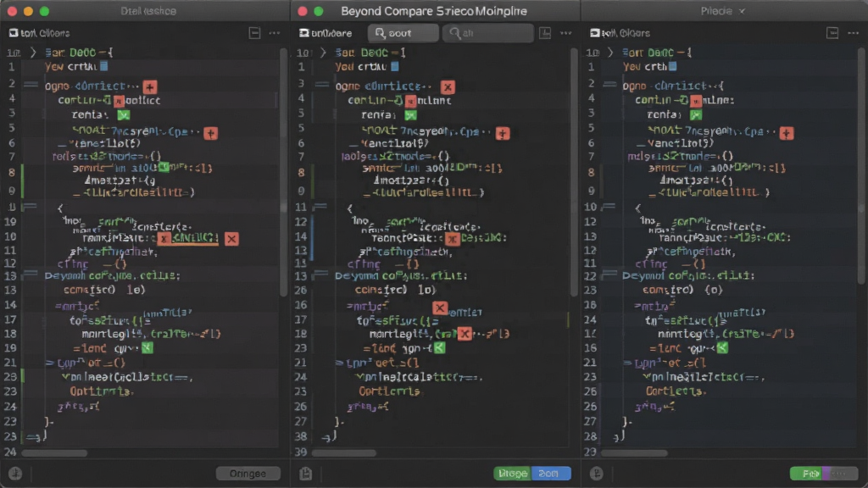Image resolution: width=868 pixels, height=488 pixels.
Task: Click the red plus marker on left pane line 2
Action: pos(149,87)
